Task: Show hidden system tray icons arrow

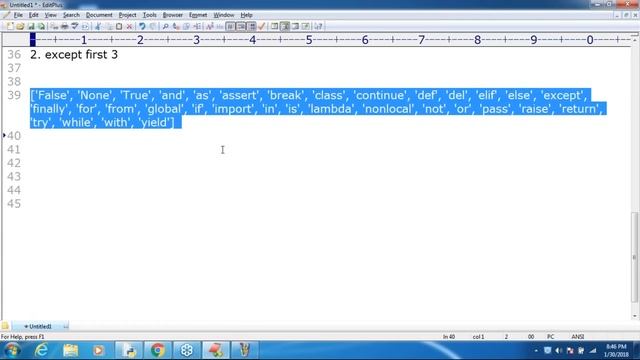Action: click(x=536, y=351)
